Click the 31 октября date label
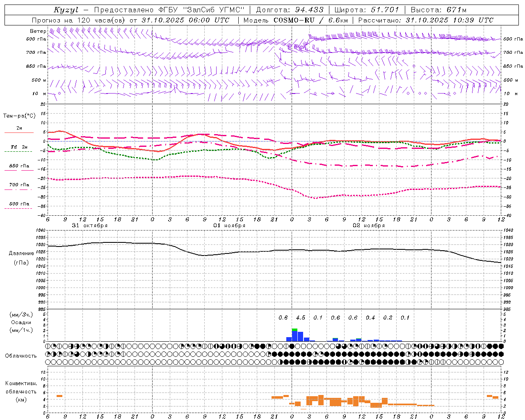 coord(90,226)
